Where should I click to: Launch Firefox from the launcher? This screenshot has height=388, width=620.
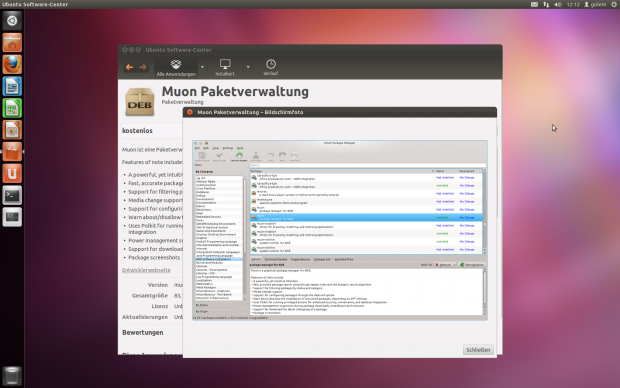coord(12,64)
